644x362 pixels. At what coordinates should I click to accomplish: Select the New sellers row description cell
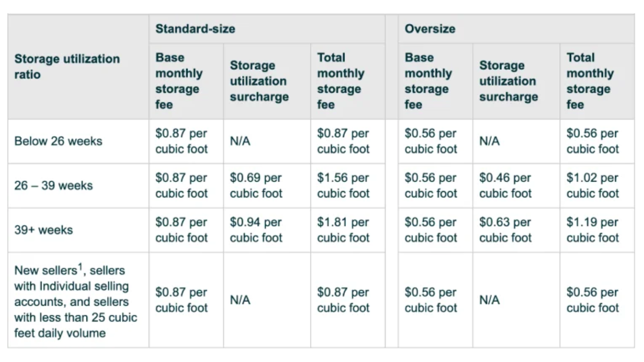[x=76, y=301]
